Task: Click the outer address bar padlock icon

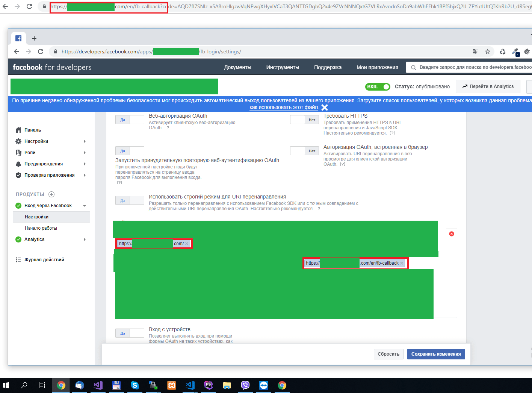Action: 44,6
